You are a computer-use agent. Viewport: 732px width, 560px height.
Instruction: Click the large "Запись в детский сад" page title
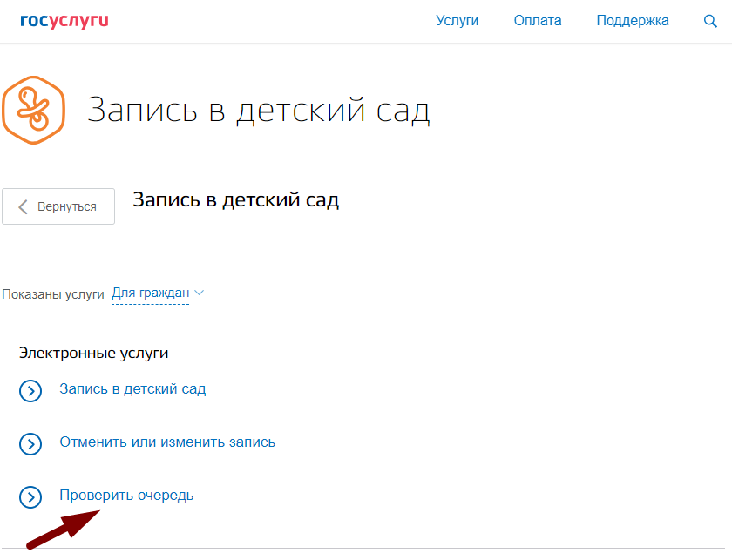(259, 111)
